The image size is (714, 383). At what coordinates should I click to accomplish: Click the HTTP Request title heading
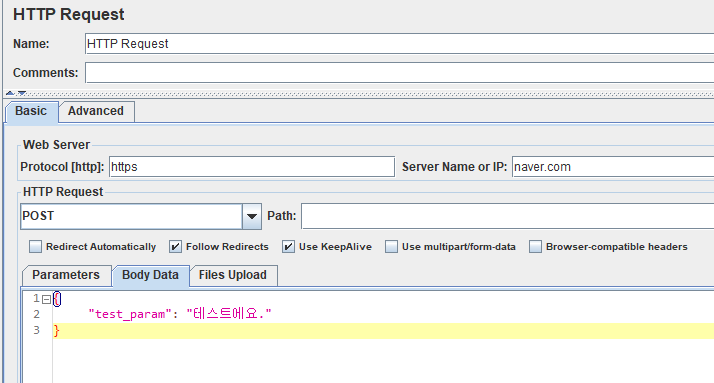click(69, 15)
